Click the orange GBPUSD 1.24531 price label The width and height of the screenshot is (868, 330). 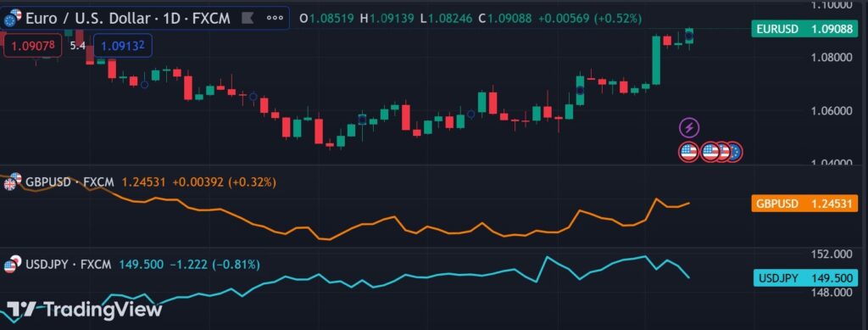coord(804,204)
